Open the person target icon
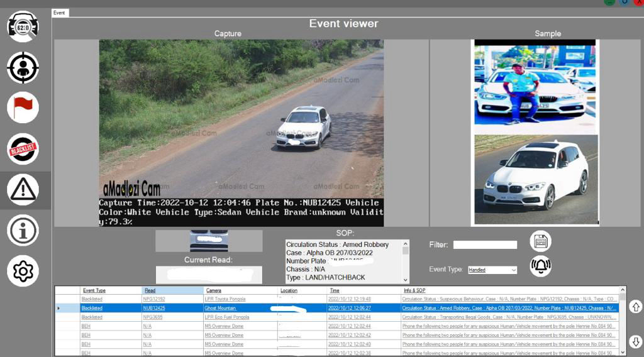Screen dimensions: 644x357 click(x=23, y=68)
